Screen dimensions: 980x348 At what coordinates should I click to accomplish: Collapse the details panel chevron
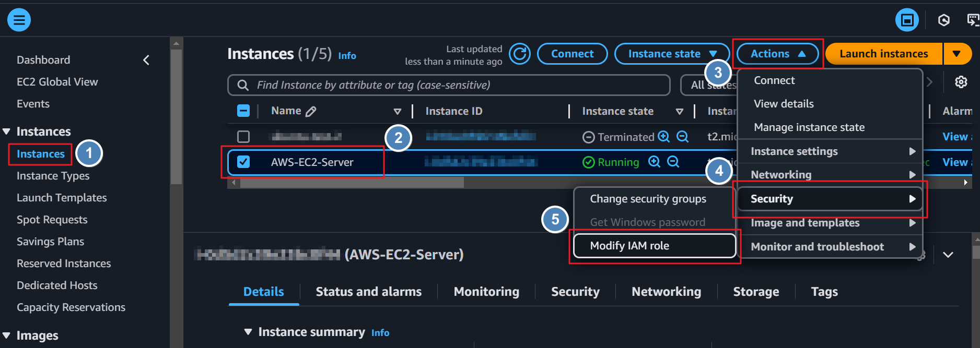coord(948,255)
